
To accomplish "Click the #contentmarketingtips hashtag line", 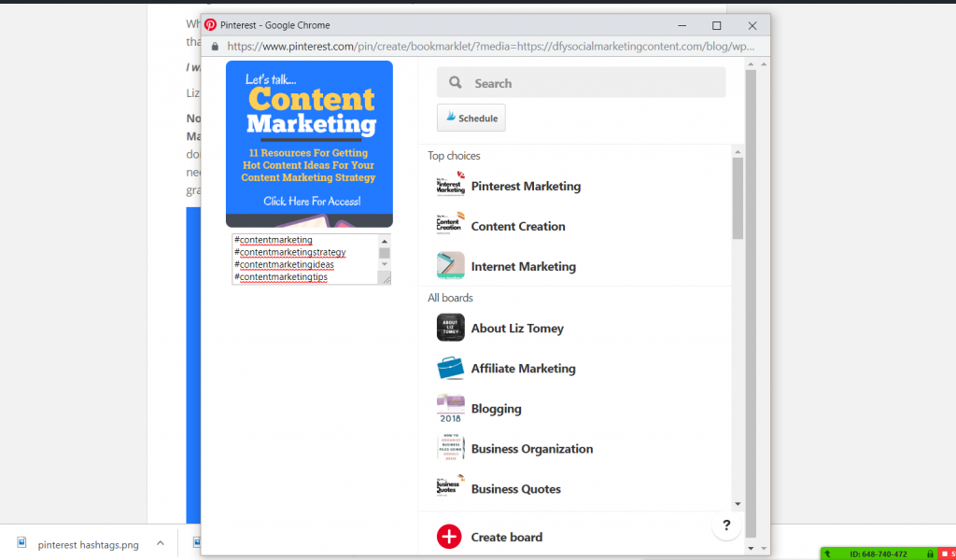I will tap(281, 276).
